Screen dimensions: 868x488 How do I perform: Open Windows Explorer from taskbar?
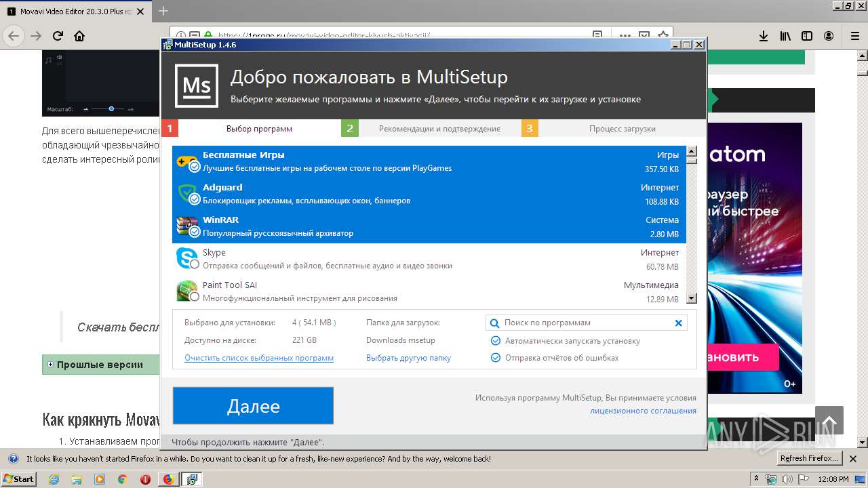pyautogui.click(x=77, y=479)
